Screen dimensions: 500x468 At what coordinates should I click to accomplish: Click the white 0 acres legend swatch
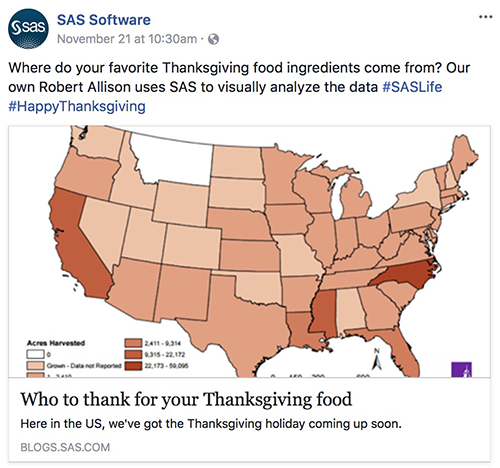35,354
